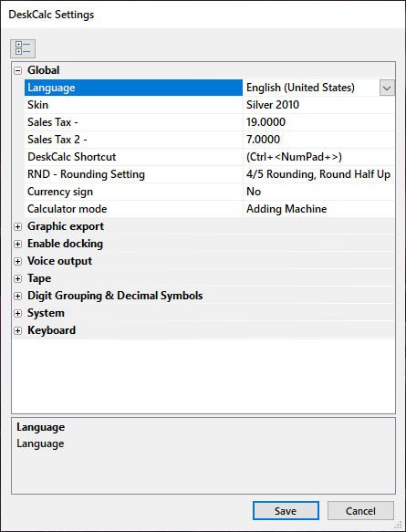406x532 pixels.
Task: Expand the Tape category
Action: click(17, 278)
